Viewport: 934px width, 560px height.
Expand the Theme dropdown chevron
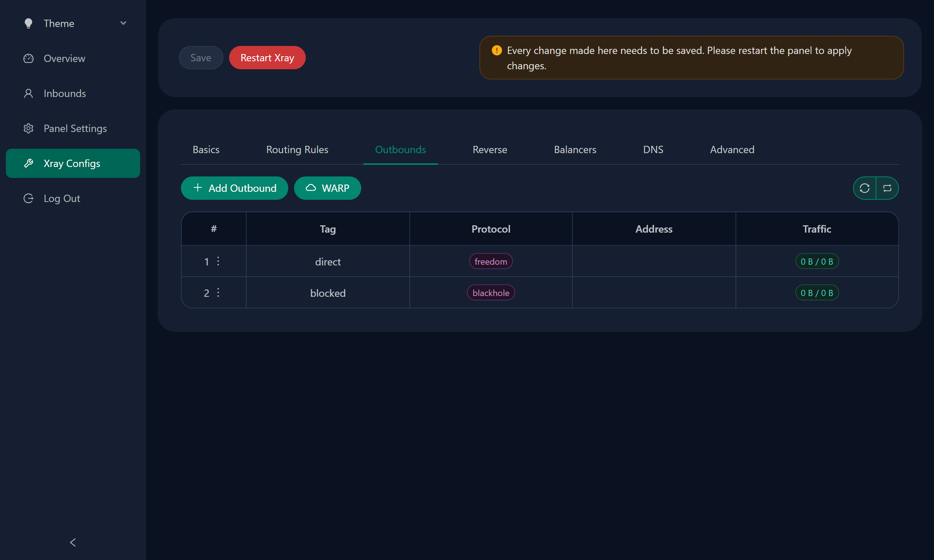tap(123, 23)
